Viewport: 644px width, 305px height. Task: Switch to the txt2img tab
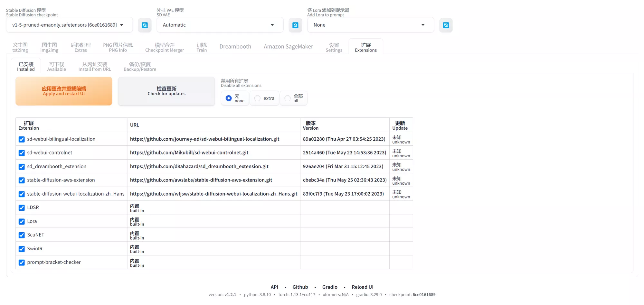point(20,47)
